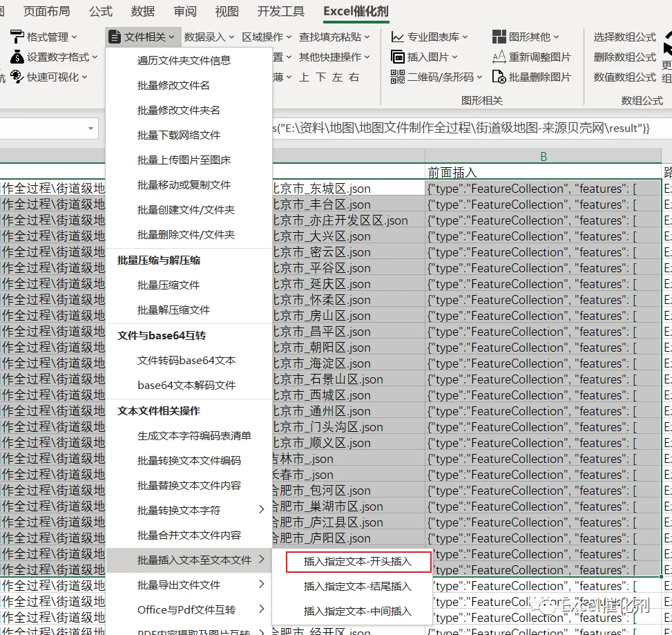Expand the 批量导出文件文件 submenu arrow

tap(262, 584)
